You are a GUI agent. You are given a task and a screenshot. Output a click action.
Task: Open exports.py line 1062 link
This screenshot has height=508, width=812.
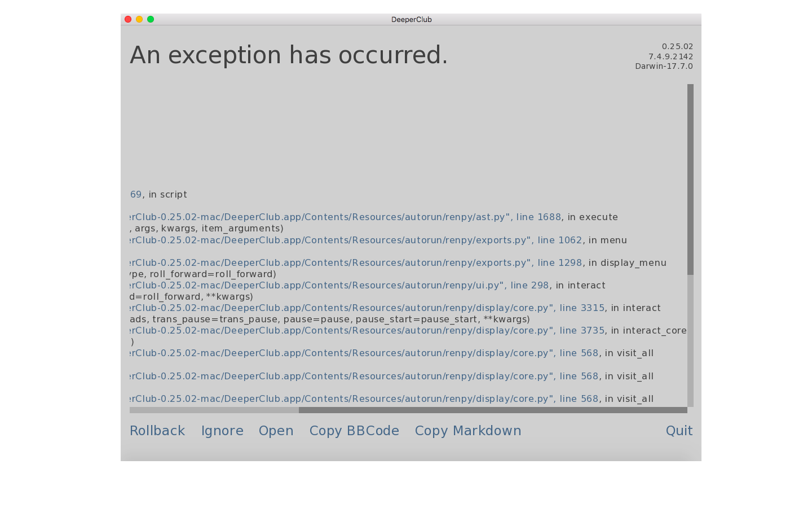[x=356, y=240]
